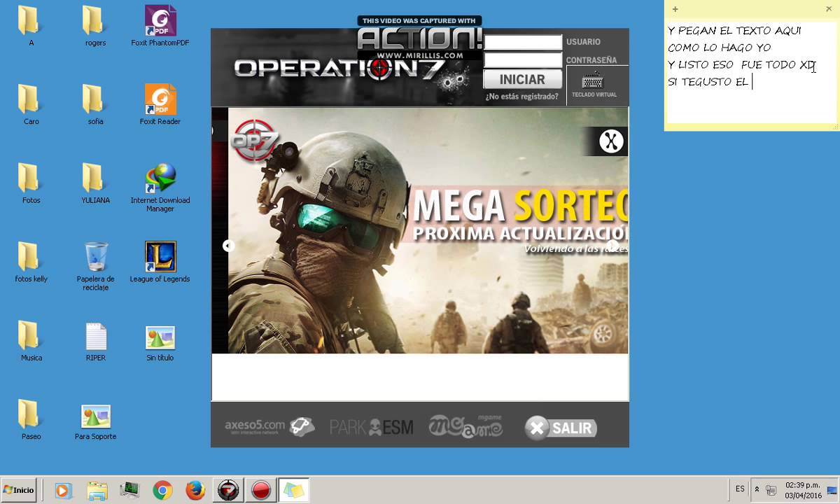Screen dimensions: 840x504
Task: Show hidden system tray icons
Action: pos(757,490)
